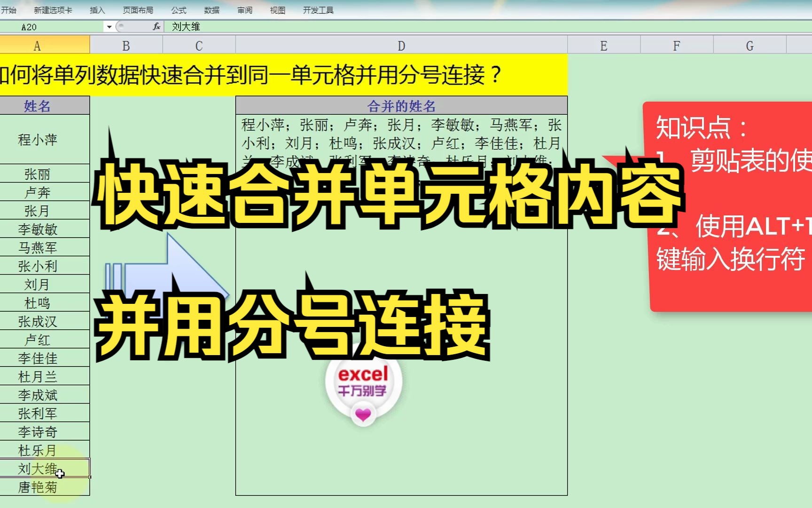Select column C header
The width and height of the screenshot is (812, 508).
click(199, 46)
